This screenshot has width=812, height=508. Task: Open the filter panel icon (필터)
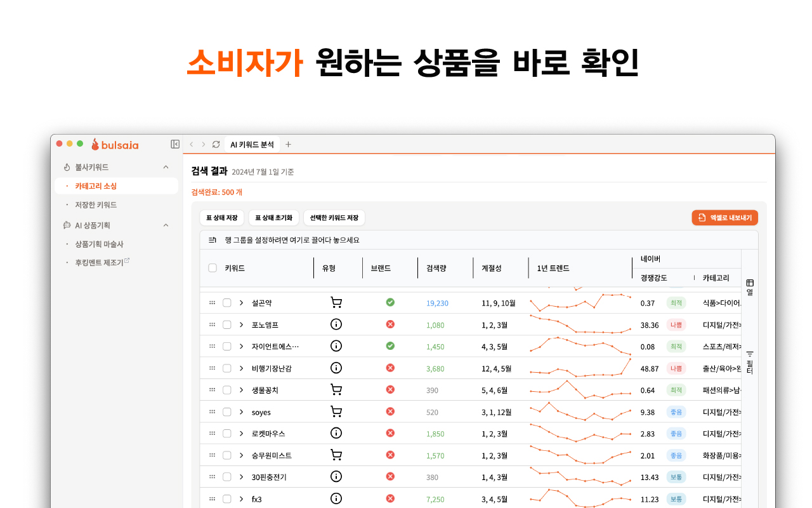coord(750,362)
